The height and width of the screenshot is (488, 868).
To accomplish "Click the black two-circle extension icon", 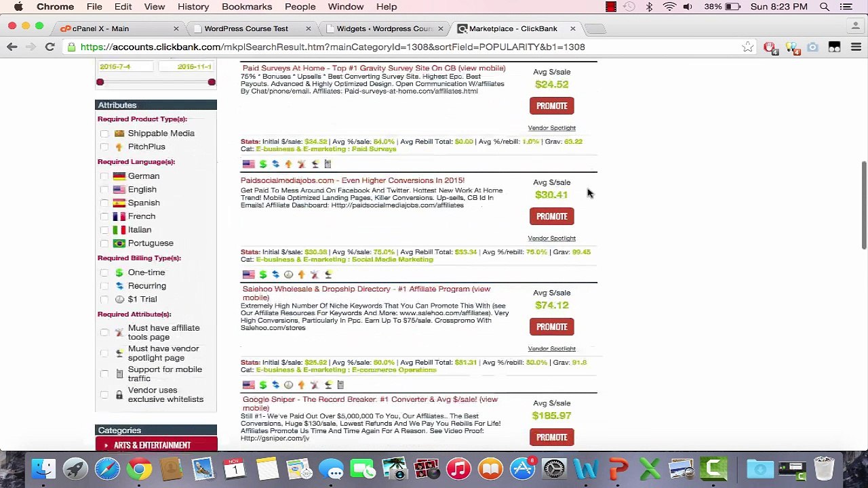I will tap(834, 47).
